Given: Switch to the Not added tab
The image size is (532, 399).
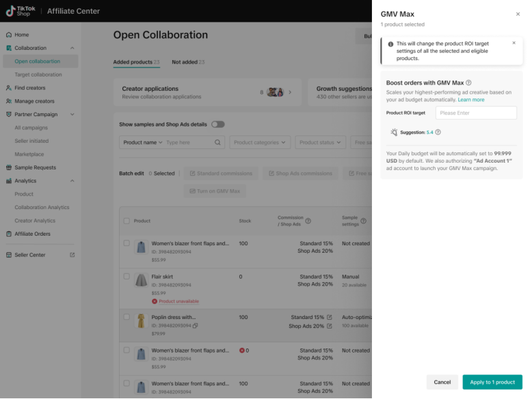Looking at the screenshot, I should (x=187, y=62).
